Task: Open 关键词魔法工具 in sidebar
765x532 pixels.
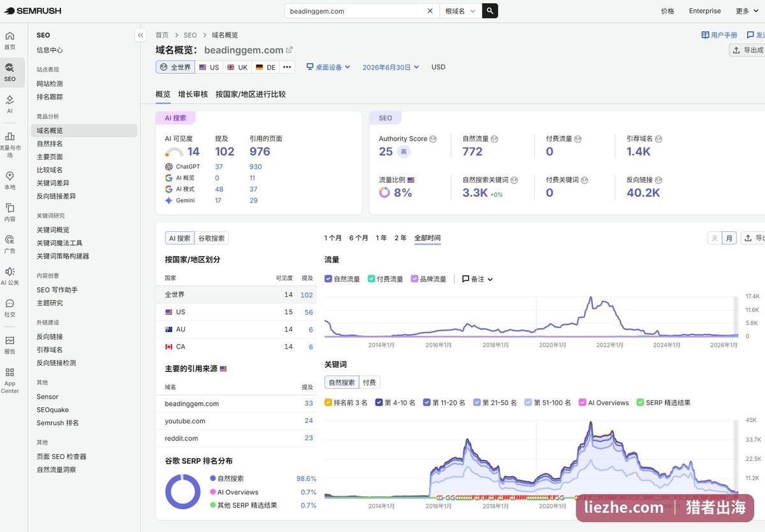Action: tap(59, 243)
